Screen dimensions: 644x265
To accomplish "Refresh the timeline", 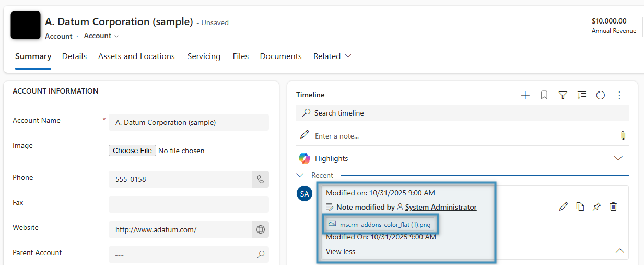I will tap(601, 95).
